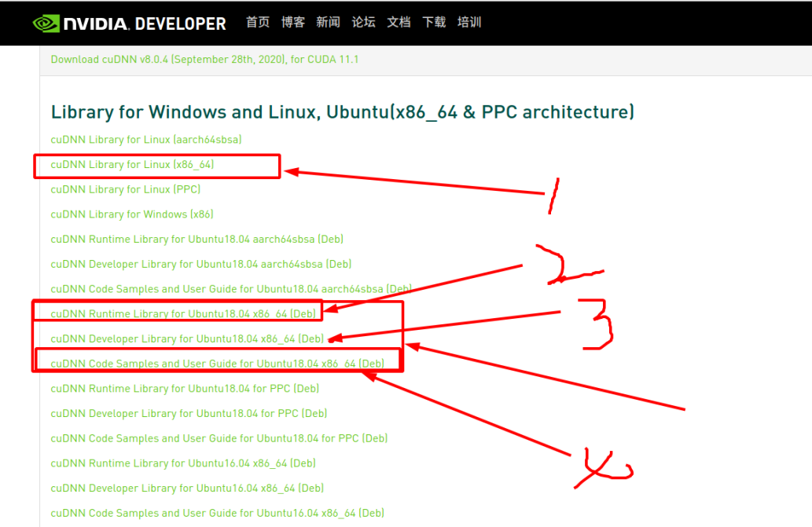Open the 论坛 menu item
This screenshot has height=527, width=812.
tap(363, 23)
